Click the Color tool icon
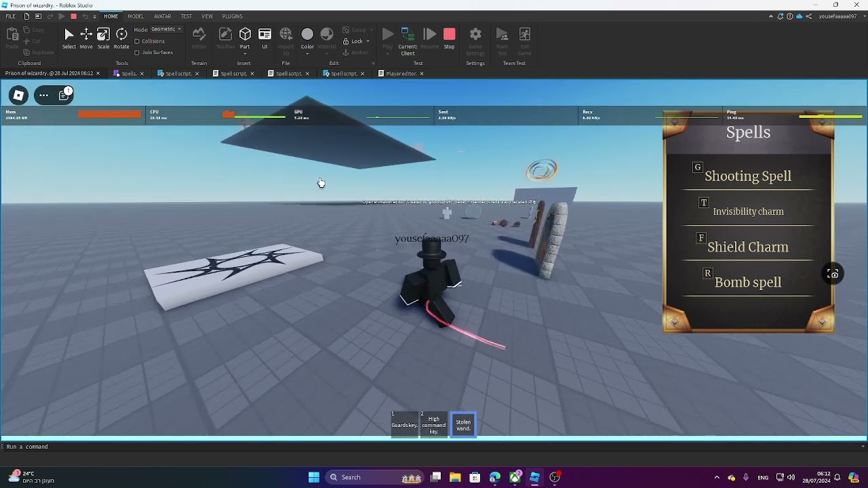Viewport: 868px width, 488px height. tap(307, 34)
